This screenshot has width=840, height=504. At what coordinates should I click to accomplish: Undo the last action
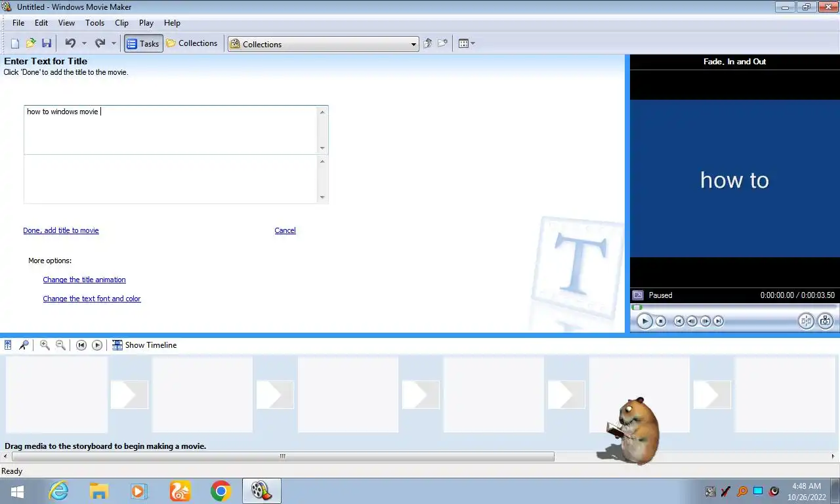click(x=70, y=43)
